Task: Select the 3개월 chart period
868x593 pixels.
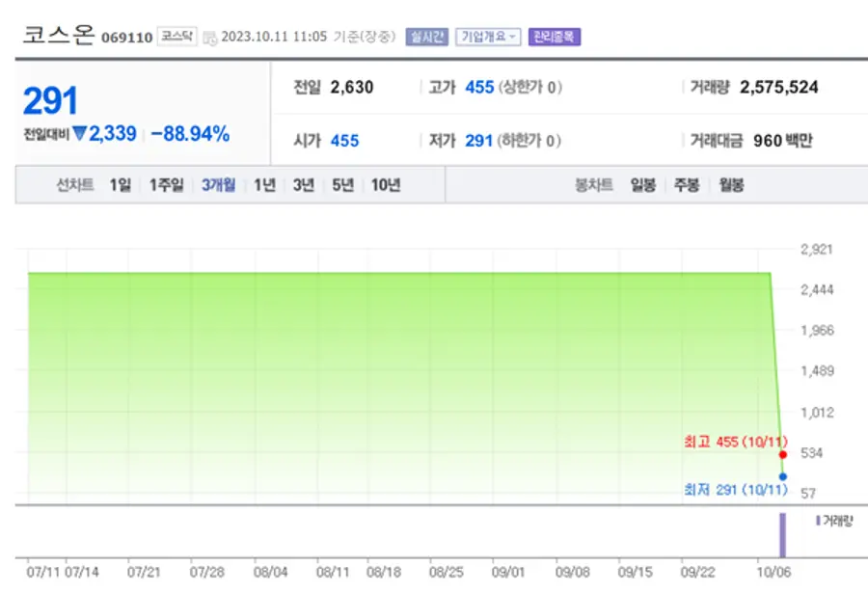Action: point(218,185)
